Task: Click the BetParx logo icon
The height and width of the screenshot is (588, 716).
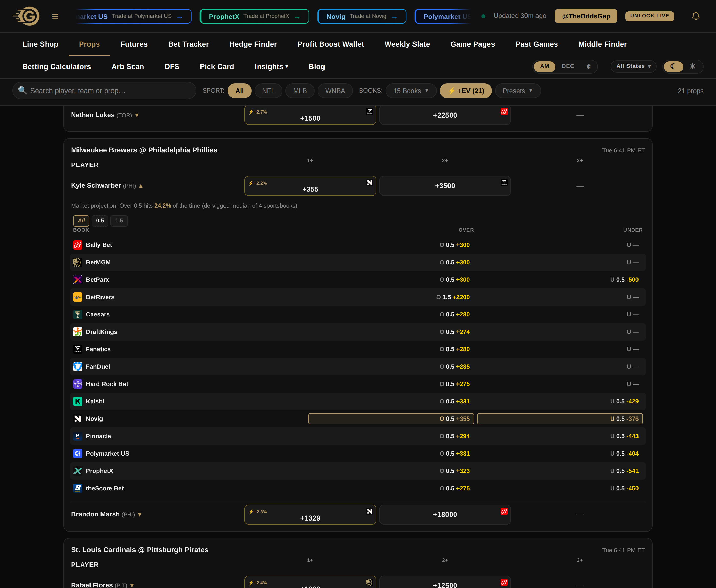Action: point(77,279)
